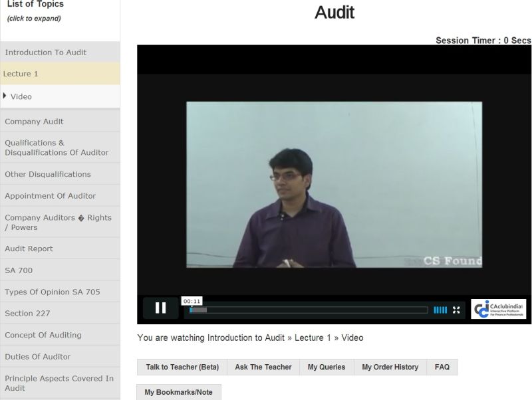
Task: Adjust the video volume bars
Action: pos(440,310)
